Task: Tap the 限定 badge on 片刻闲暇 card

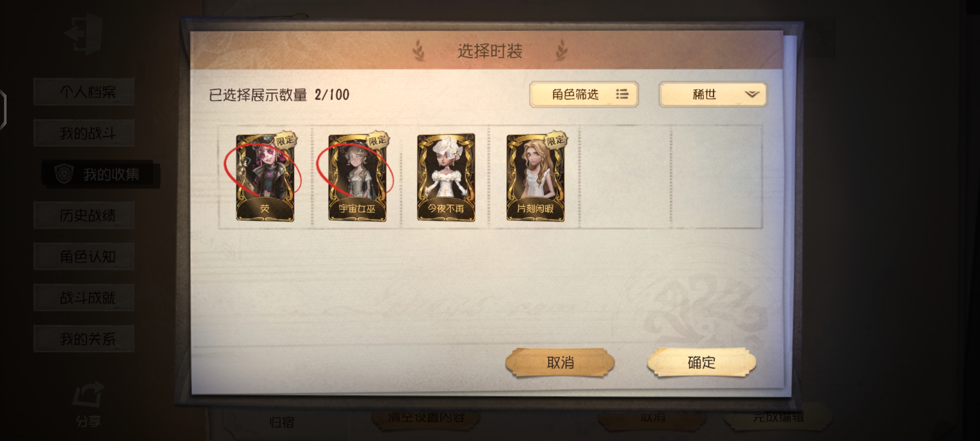Action: 555,140
